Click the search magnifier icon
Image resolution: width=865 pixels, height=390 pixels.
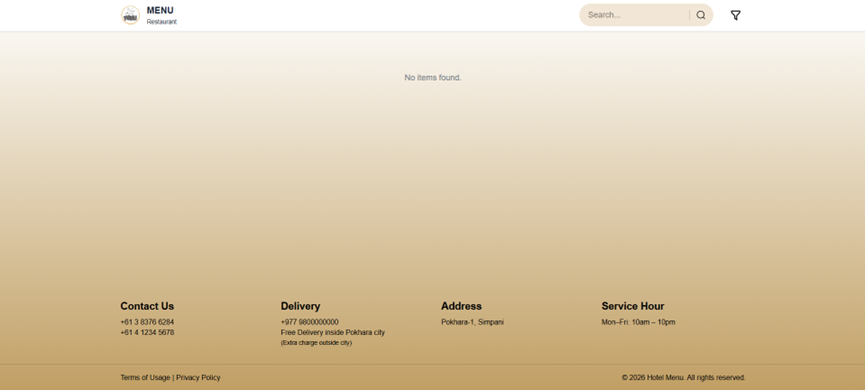701,15
